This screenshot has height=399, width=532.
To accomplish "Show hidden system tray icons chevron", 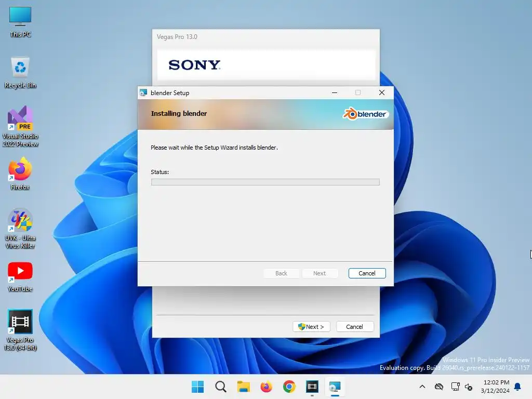I will [x=422, y=387].
